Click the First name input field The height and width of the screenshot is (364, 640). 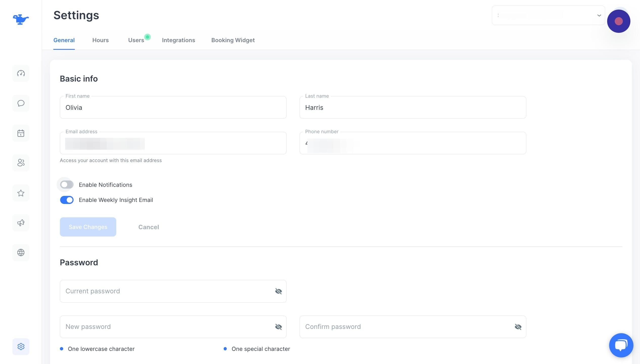(x=173, y=108)
